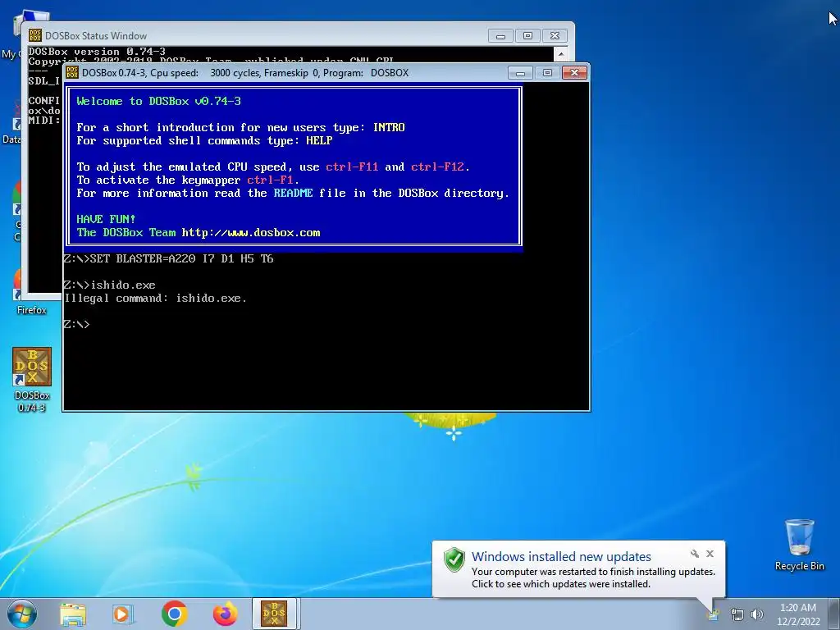The image size is (840, 630).
Task: Click the INTRO keyword in welcome text
Action: click(x=389, y=127)
